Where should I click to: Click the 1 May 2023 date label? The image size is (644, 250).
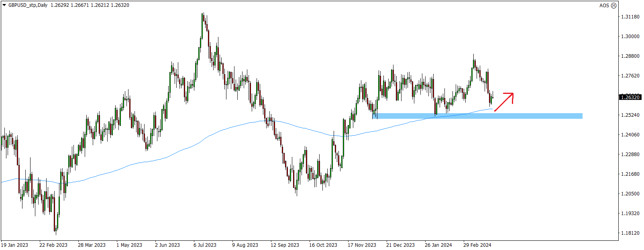pos(129,245)
